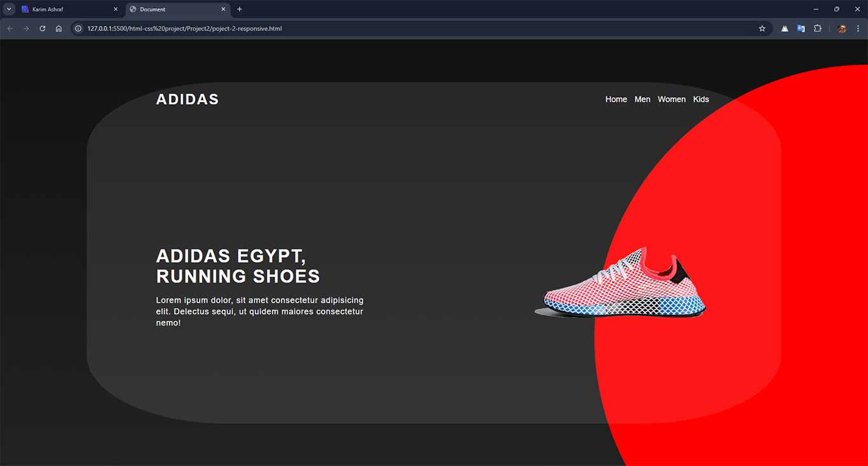Click the browser Home icon
This screenshot has width=868, height=466.
[x=58, y=29]
